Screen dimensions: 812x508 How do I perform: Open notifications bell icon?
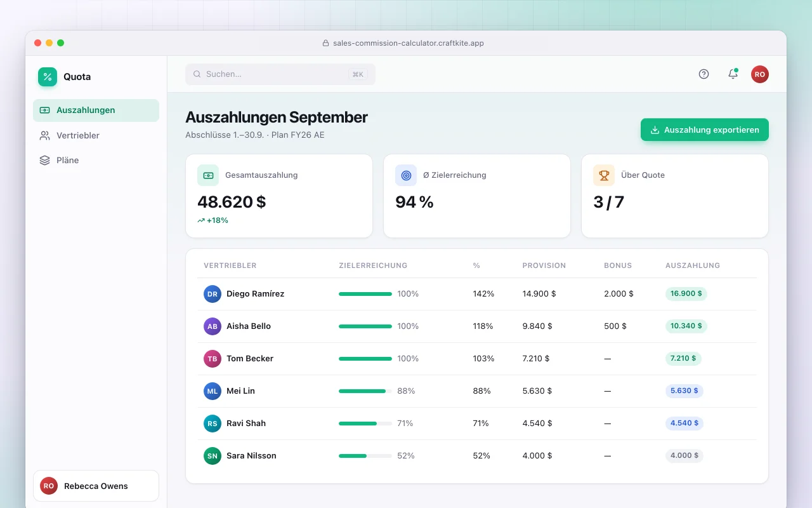click(x=733, y=74)
